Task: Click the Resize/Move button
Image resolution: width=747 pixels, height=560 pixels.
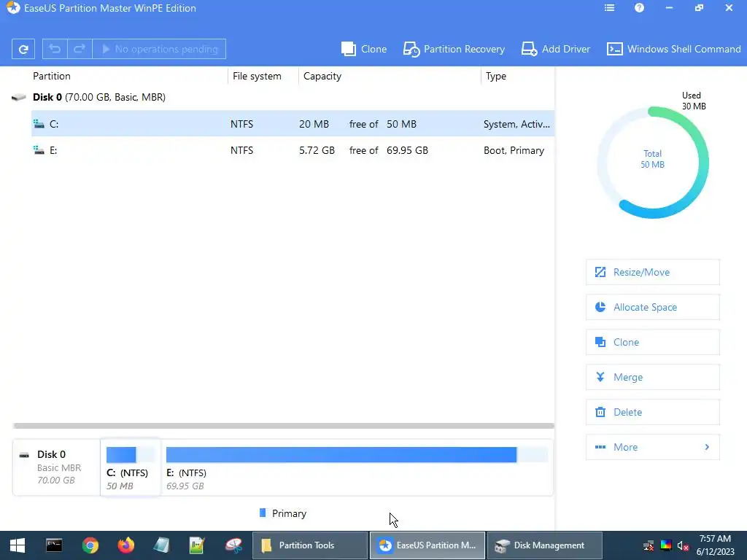Action: pyautogui.click(x=653, y=272)
